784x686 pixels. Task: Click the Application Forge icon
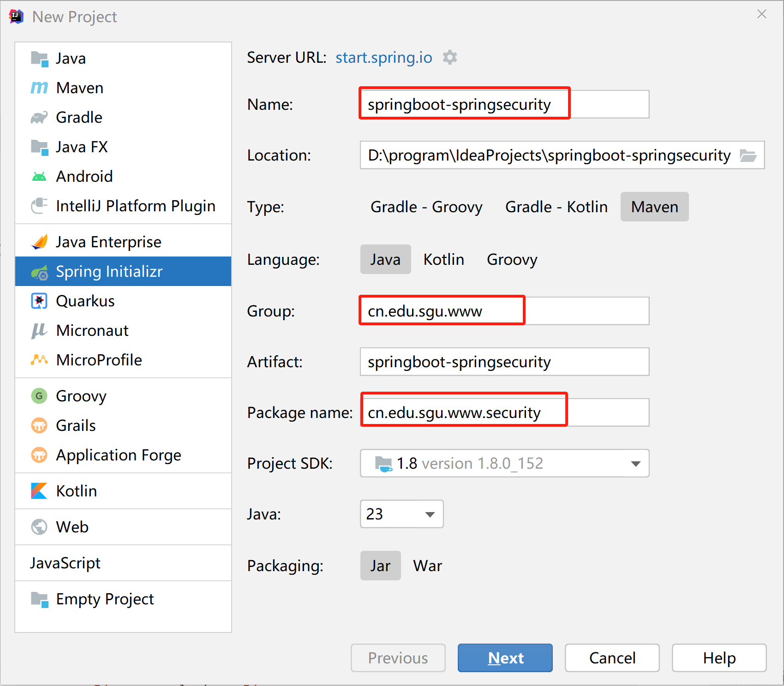click(x=39, y=455)
